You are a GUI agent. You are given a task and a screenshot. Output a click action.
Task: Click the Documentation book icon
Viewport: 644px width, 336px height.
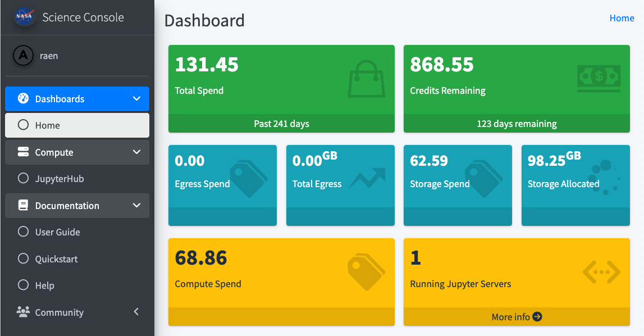pyautogui.click(x=23, y=205)
